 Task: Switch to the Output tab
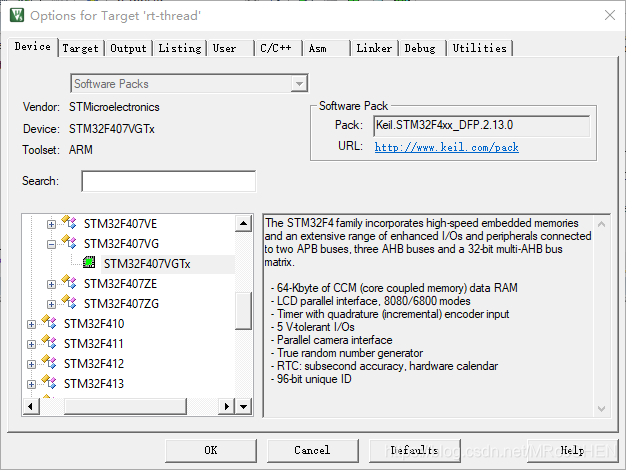click(x=128, y=48)
